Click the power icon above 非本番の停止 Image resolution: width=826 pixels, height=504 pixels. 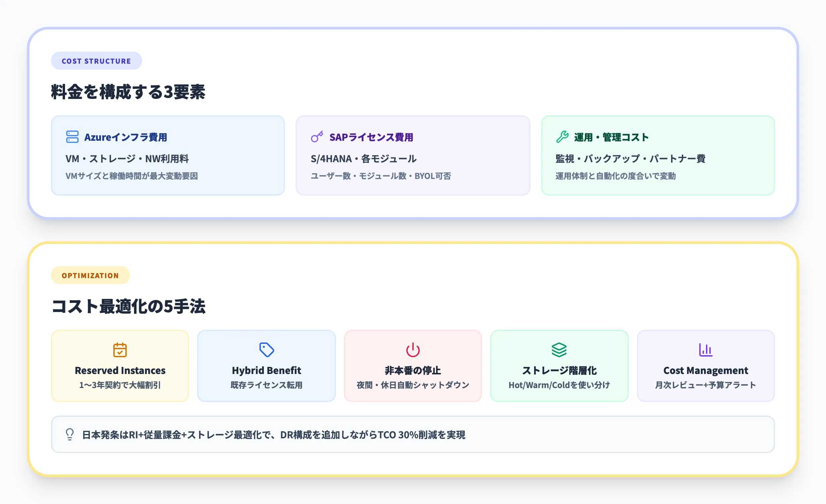413,350
